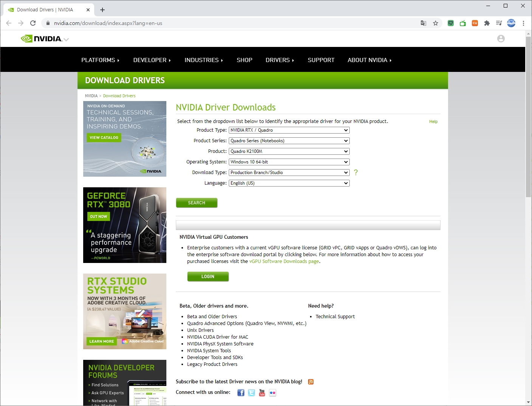Open the media control playlist icon
532x406 pixels.
pos(499,23)
